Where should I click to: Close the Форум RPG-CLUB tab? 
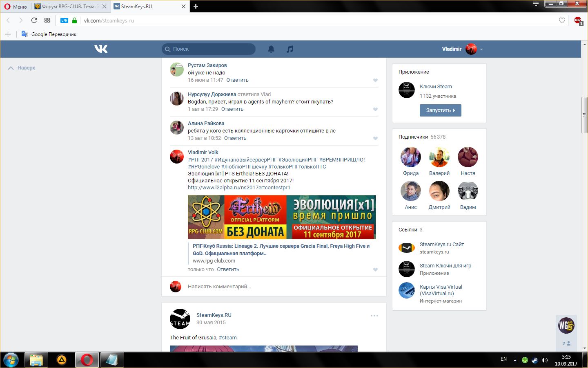pyautogui.click(x=104, y=7)
